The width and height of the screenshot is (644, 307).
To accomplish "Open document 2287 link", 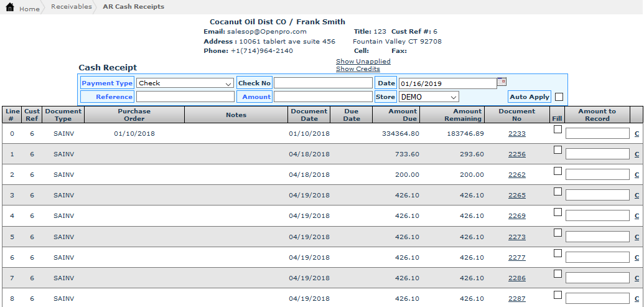I will pos(516,298).
